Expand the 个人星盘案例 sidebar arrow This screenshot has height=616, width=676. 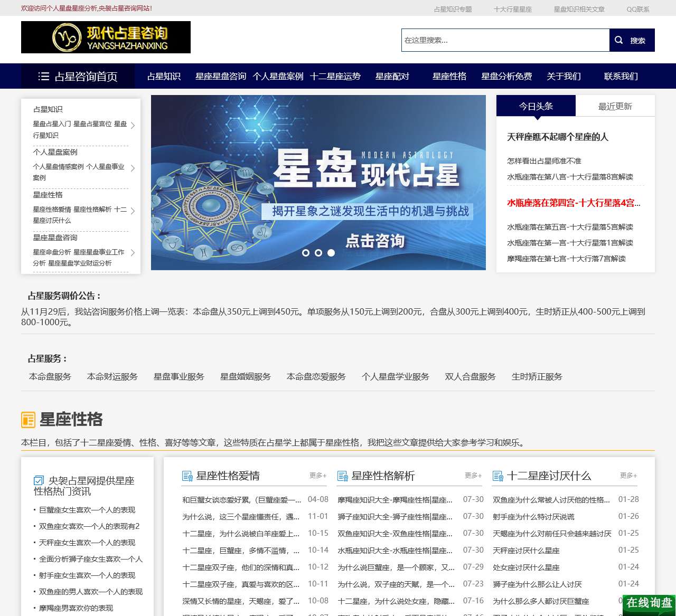point(133,168)
